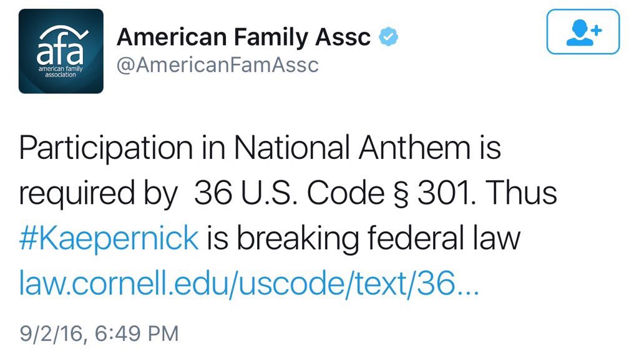Image resolution: width=639 pixels, height=364 pixels.
Task: Click the plus sign on follow icon
Action: 596,30
